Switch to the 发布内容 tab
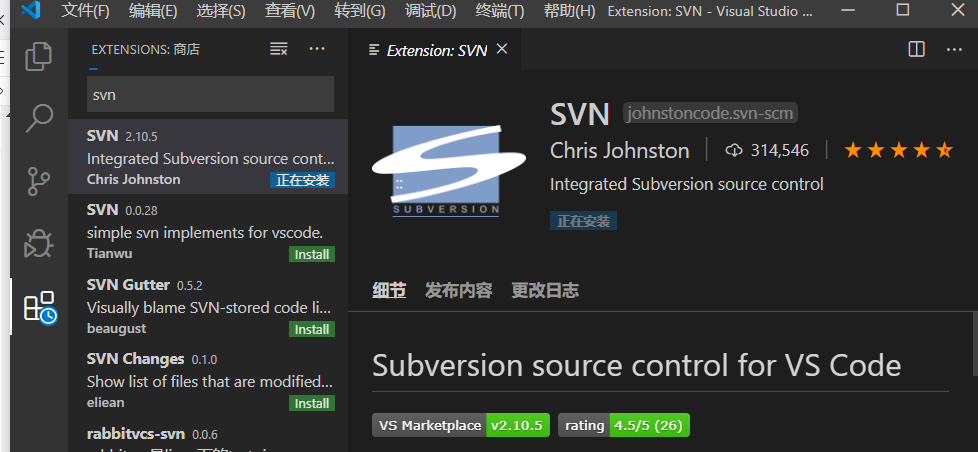The image size is (978, 452). coord(458,290)
